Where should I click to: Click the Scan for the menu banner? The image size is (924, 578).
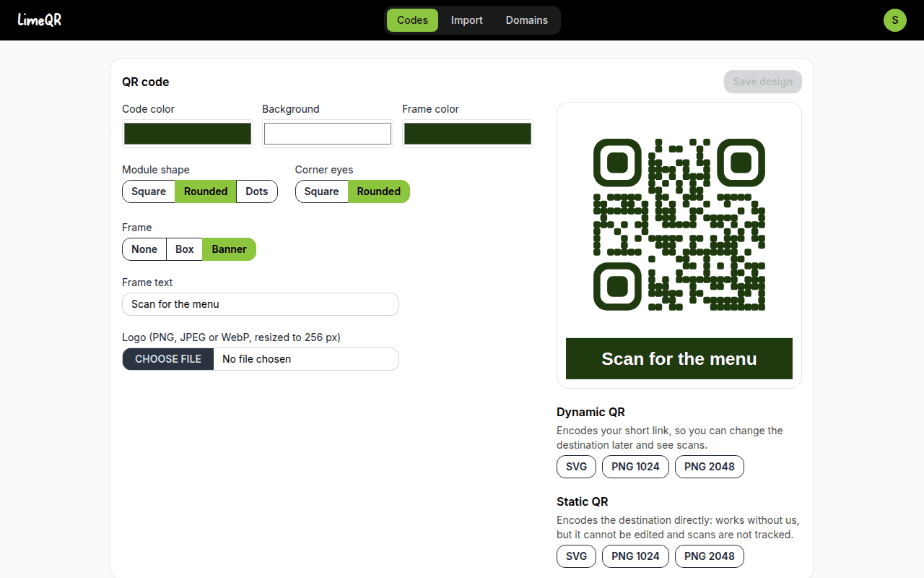679,358
